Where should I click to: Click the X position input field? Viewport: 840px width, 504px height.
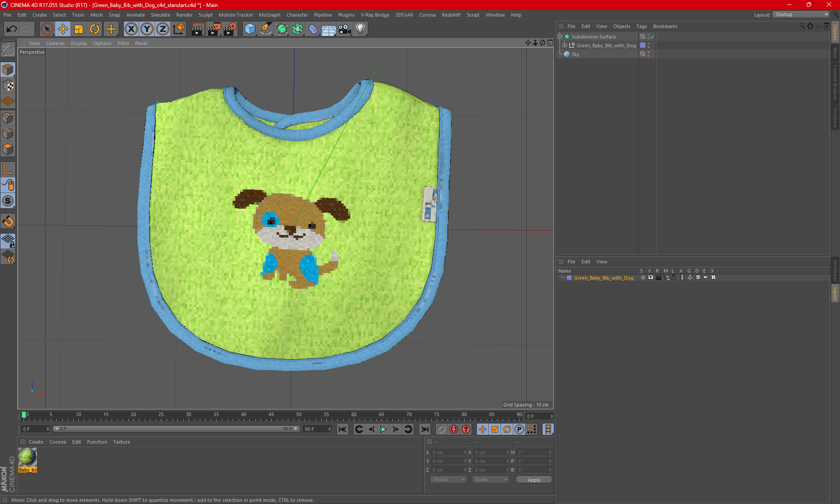(448, 452)
